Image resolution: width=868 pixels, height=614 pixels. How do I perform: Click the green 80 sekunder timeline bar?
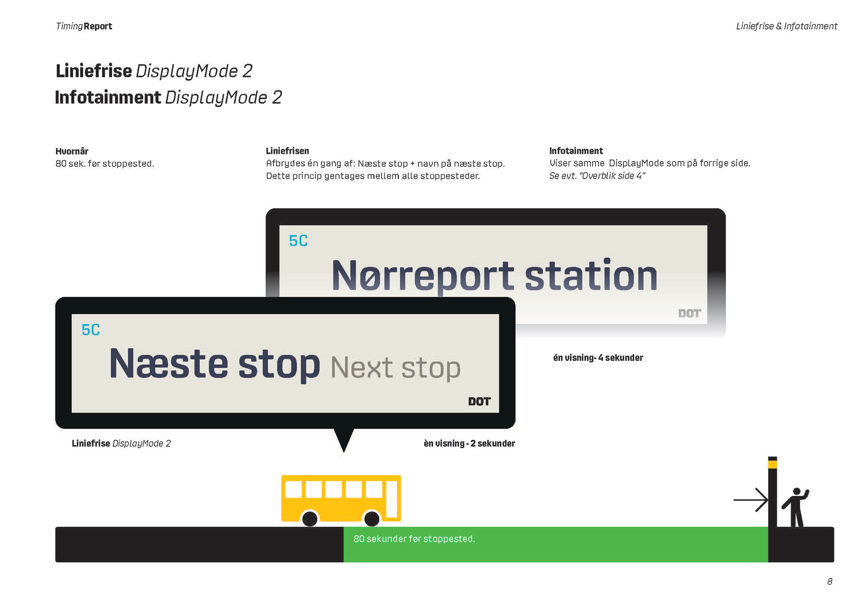[x=555, y=544]
